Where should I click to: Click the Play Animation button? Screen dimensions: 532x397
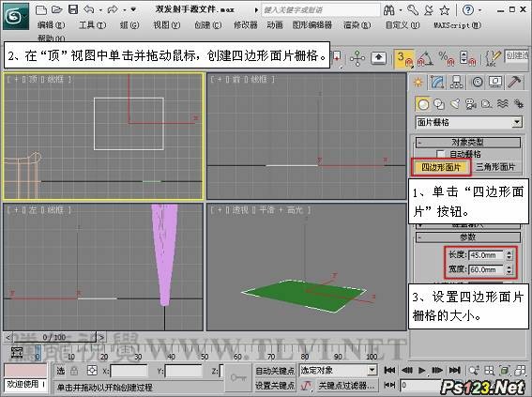pos(421,370)
